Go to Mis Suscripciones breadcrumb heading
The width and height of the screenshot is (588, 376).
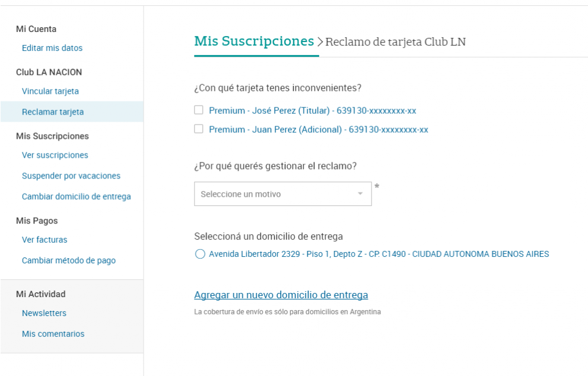click(x=254, y=41)
